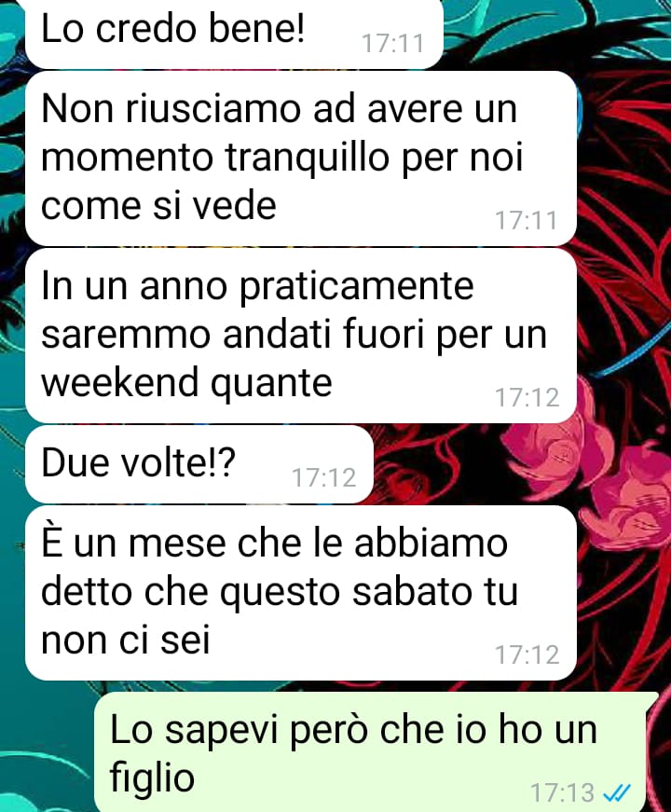Click the 17:12 timestamp beside 'non ci sei'
Image resolution: width=671 pixels, height=812 pixels.
click(527, 655)
